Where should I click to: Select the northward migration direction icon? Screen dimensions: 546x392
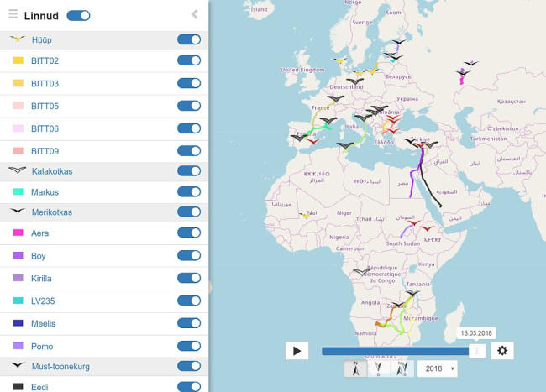tap(355, 368)
